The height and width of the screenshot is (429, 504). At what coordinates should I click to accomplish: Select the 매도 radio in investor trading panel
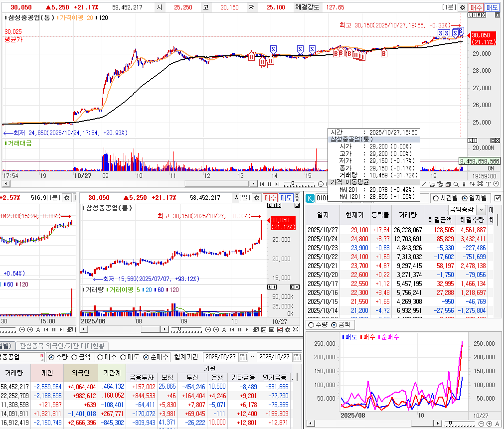(123, 357)
